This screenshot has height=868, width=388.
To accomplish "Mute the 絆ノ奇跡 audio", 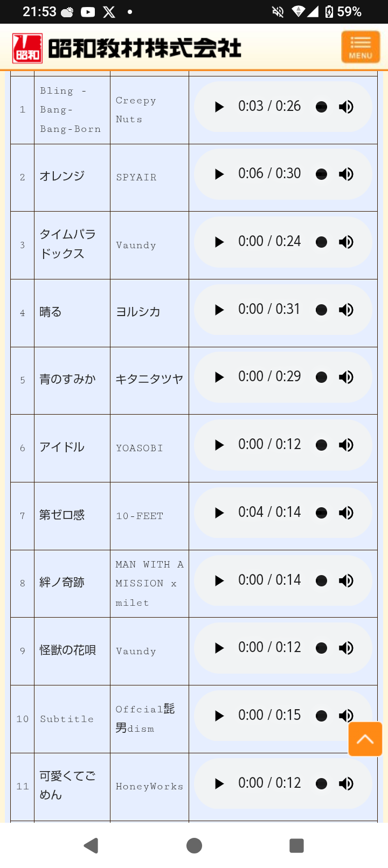I will [x=346, y=580].
